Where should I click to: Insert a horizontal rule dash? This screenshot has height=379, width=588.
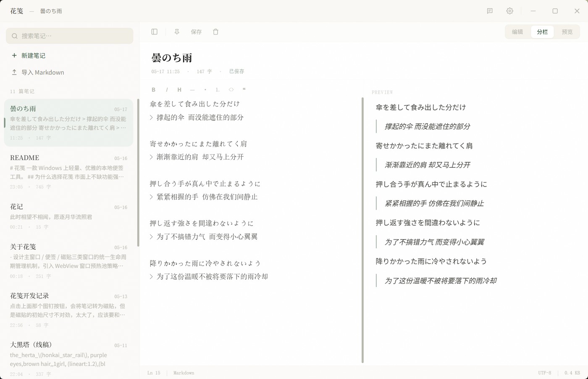pyautogui.click(x=192, y=89)
